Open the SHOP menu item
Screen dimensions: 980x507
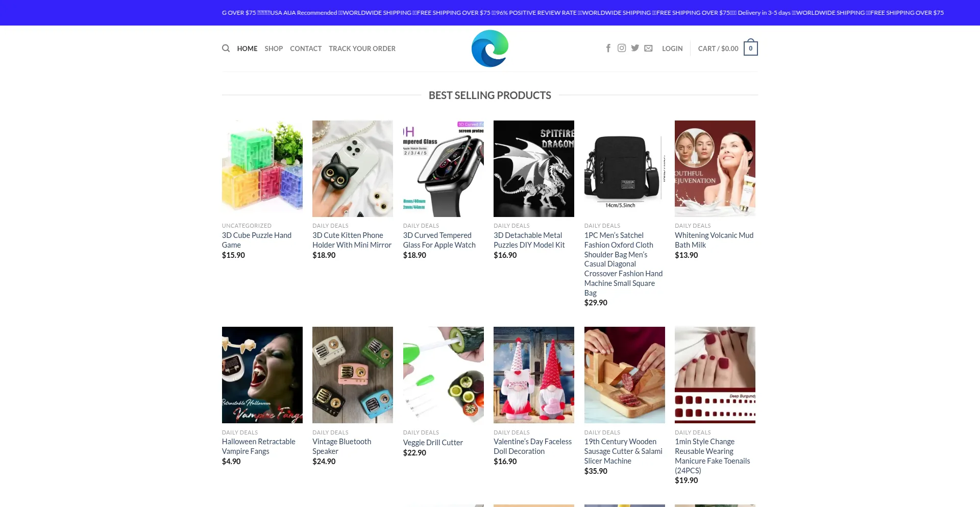[x=274, y=49]
